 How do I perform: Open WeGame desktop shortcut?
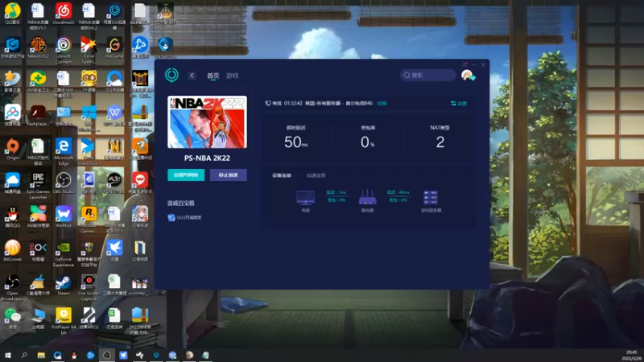(x=114, y=47)
